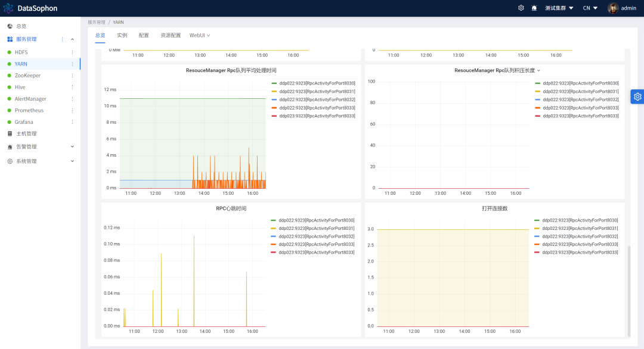Image resolution: width=644 pixels, height=349 pixels.
Task: Open settings gear in top bar
Action: pyautogui.click(x=521, y=8)
